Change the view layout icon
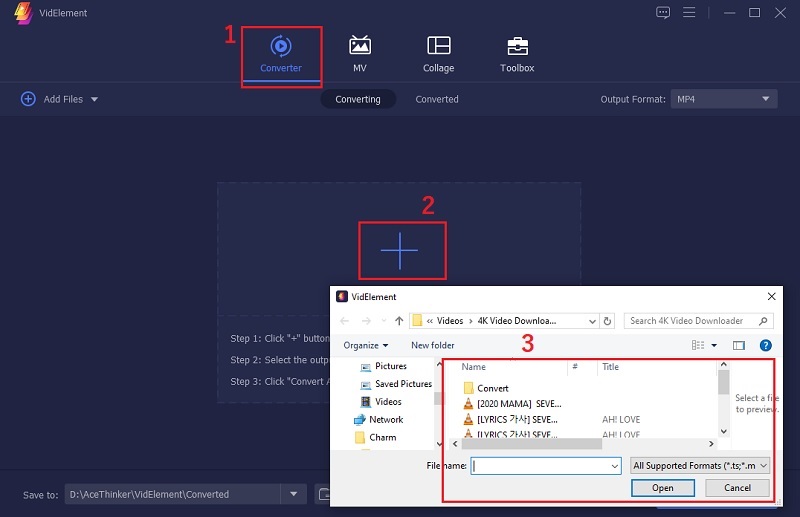Screen dimensions: 800x517 [697, 346]
